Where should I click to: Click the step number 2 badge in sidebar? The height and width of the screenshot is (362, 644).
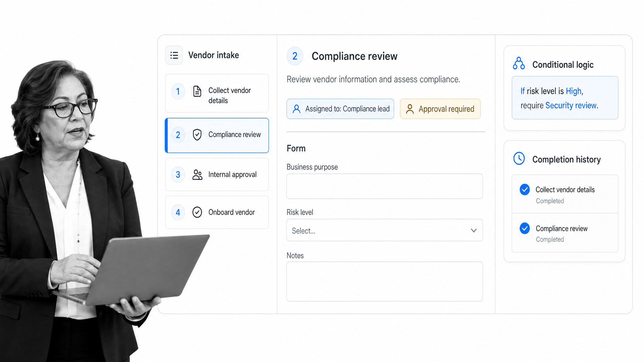click(178, 135)
